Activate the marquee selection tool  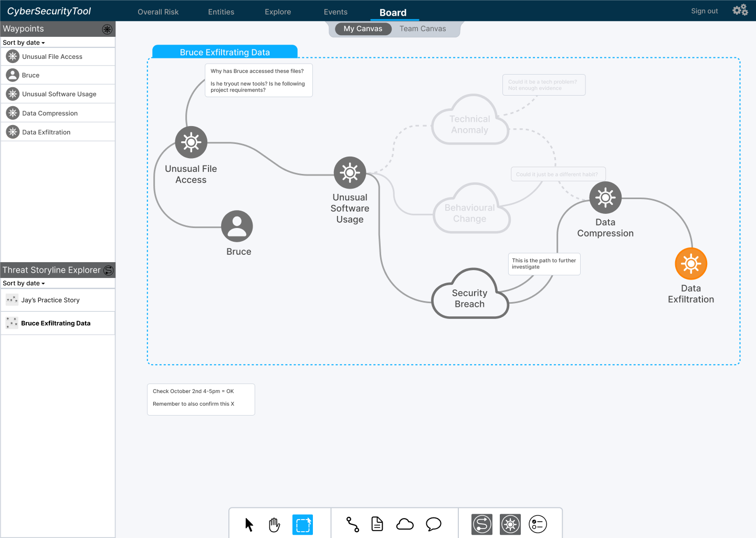(302, 524)
